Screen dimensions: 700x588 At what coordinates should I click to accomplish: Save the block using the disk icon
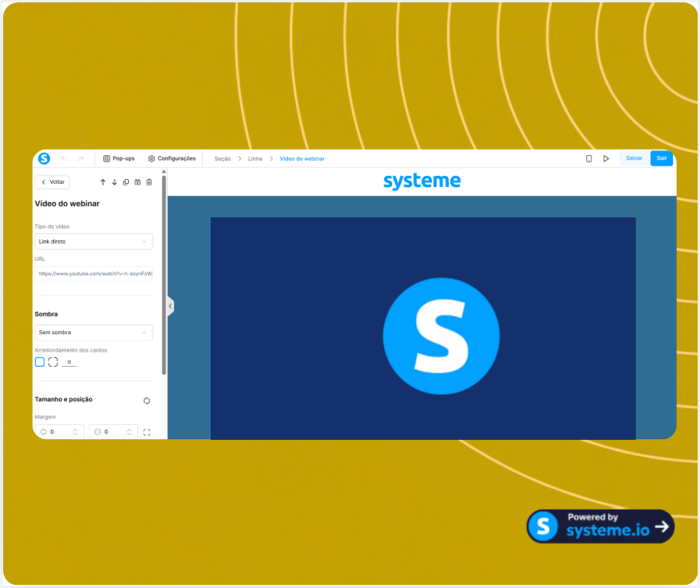tap(138, 181)
